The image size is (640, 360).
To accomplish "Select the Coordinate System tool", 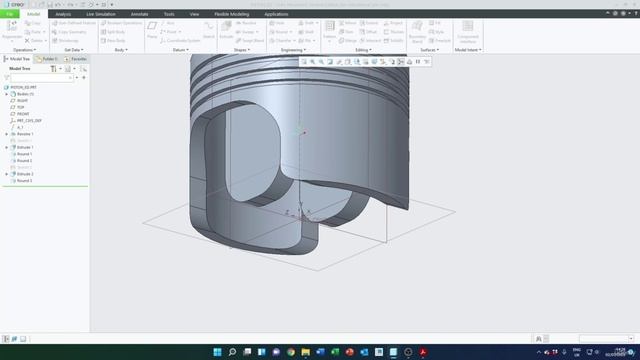I will (x=180, y=40).
